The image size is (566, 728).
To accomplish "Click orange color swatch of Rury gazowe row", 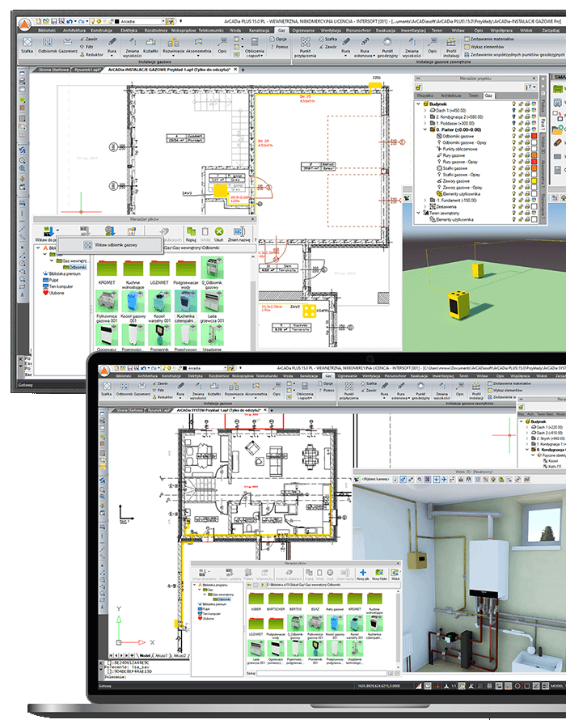I will 534,155.
